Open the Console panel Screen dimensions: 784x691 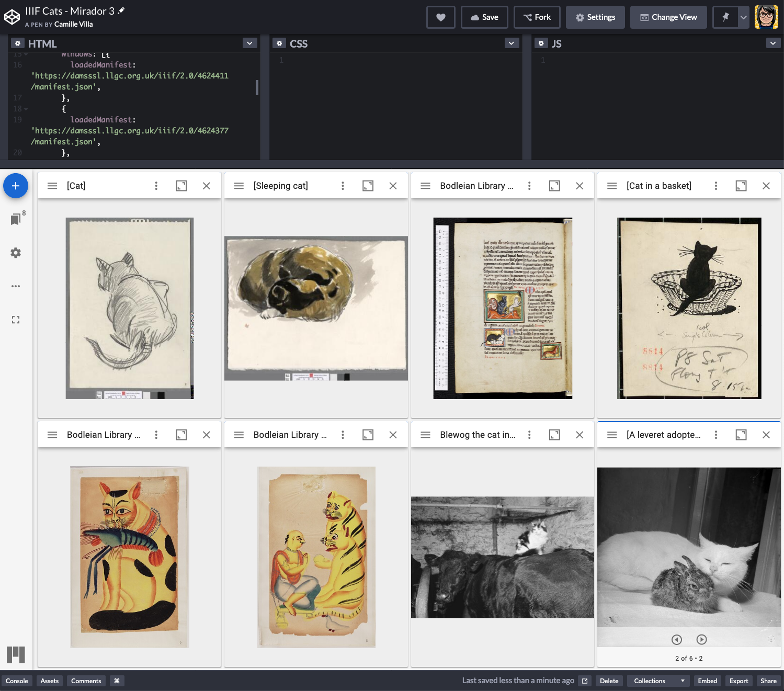(17, 681)
